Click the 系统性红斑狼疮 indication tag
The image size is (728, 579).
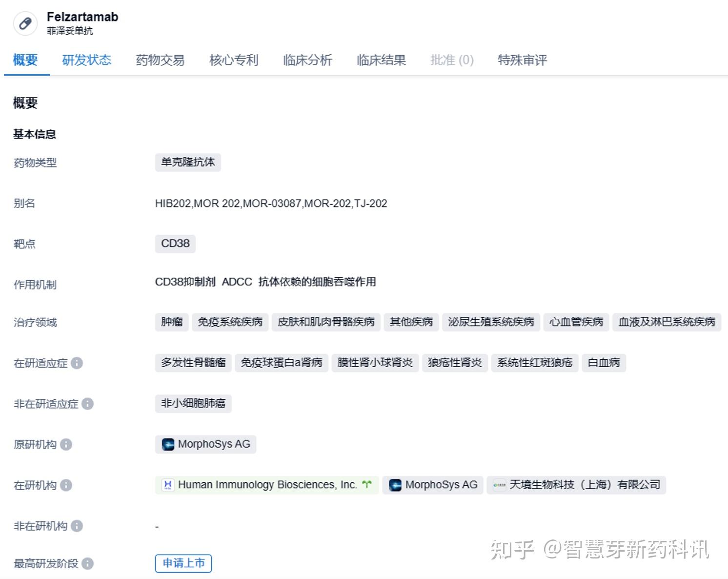pos(535,363)
